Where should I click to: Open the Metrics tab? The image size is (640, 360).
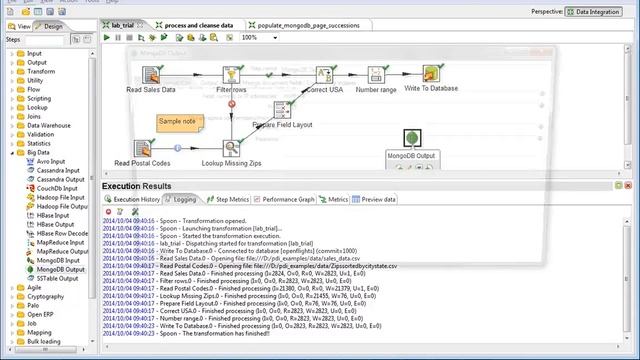(x=334, y=199)
